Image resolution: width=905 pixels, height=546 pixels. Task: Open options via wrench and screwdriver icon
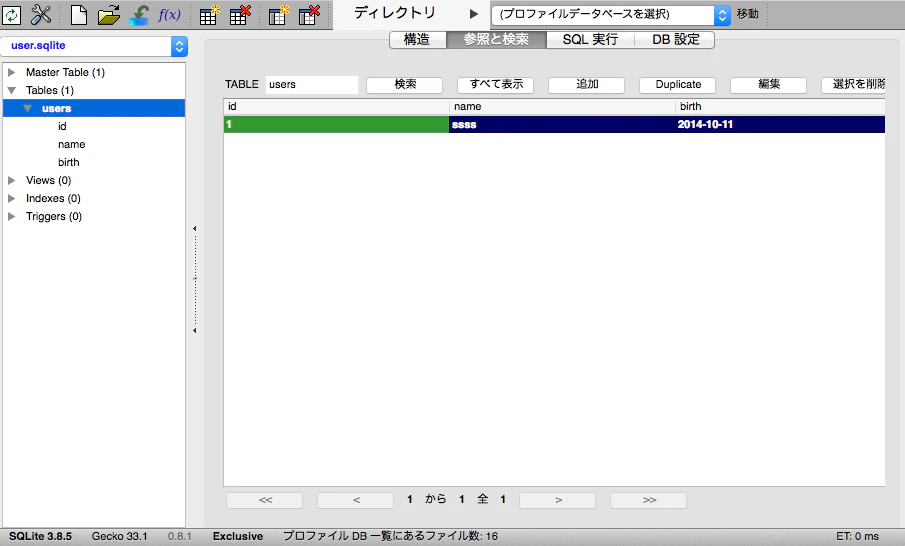[41, 15]
